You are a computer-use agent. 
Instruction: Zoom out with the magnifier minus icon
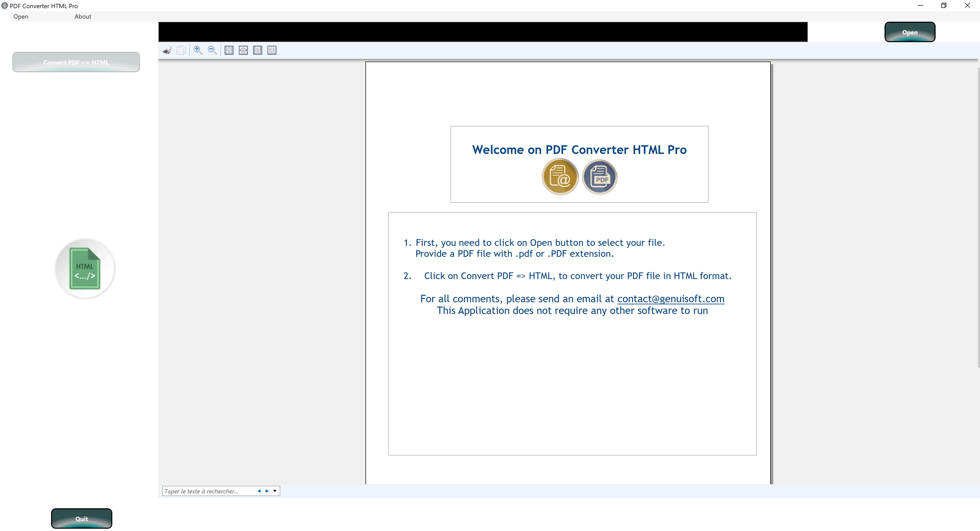click(x=212, y=50)
